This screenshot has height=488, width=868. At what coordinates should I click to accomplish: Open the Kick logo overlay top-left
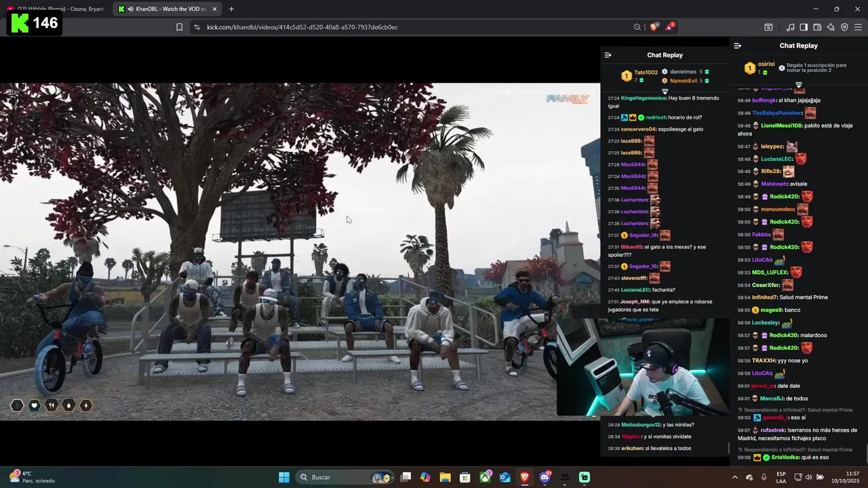point(35,23)
